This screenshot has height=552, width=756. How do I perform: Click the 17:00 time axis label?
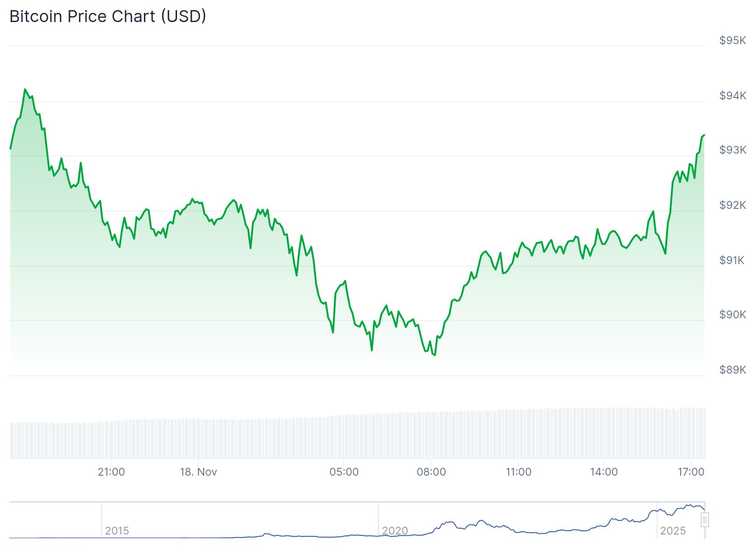[x=691, y=472]
